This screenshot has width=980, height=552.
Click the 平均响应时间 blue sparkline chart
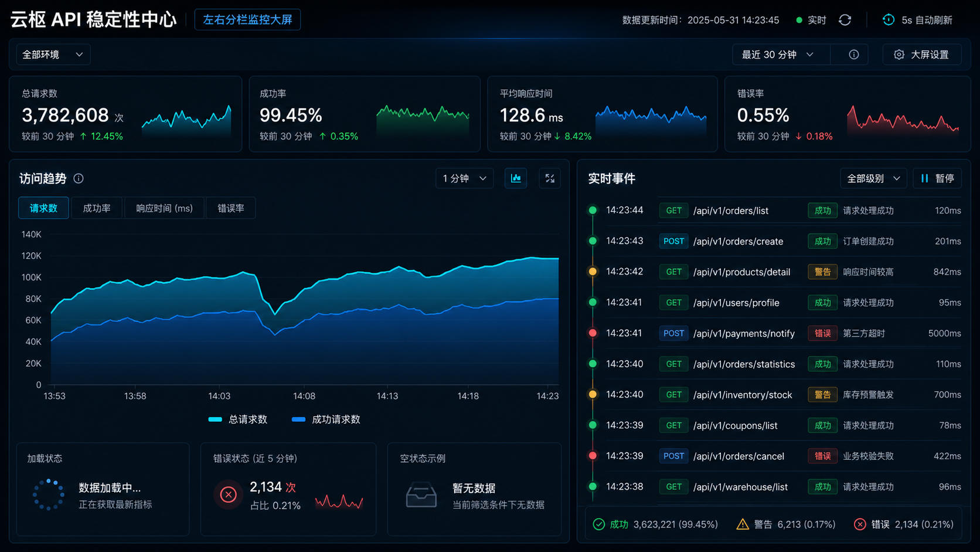coord(651,120)
